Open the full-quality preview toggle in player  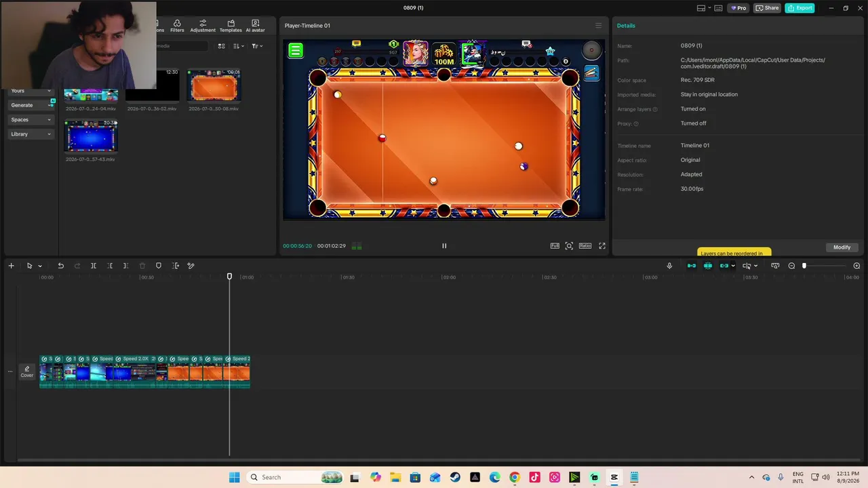coord(555,246)
